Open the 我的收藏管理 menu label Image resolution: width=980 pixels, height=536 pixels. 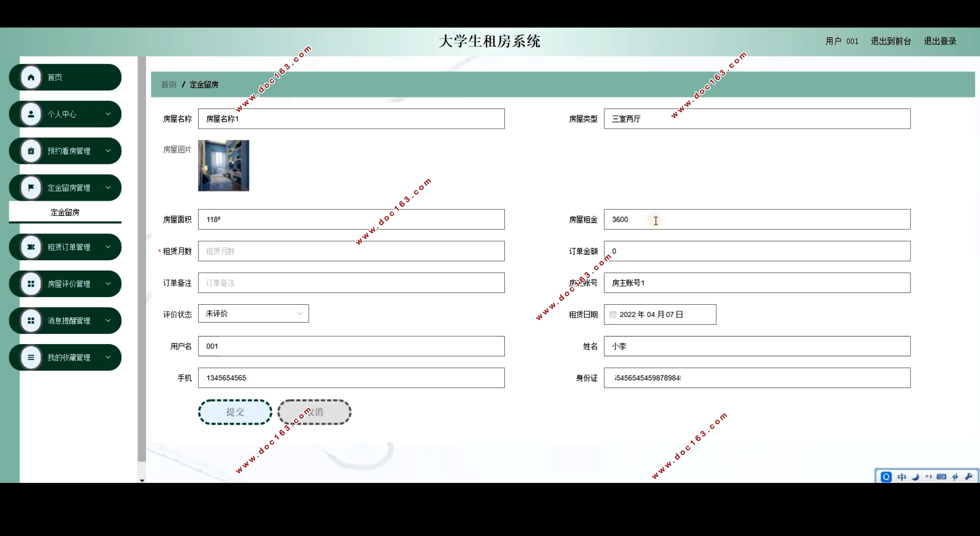pos(69,357)
